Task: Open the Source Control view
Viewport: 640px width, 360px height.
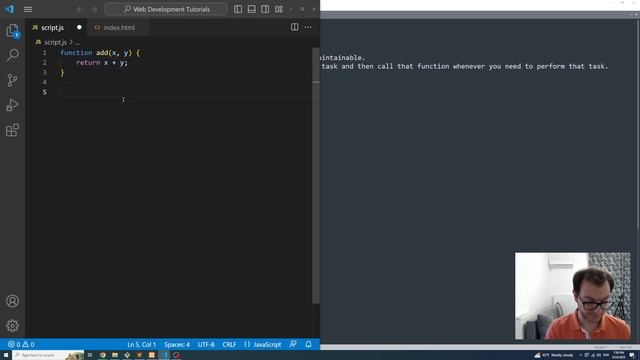Action: [13, 80]
